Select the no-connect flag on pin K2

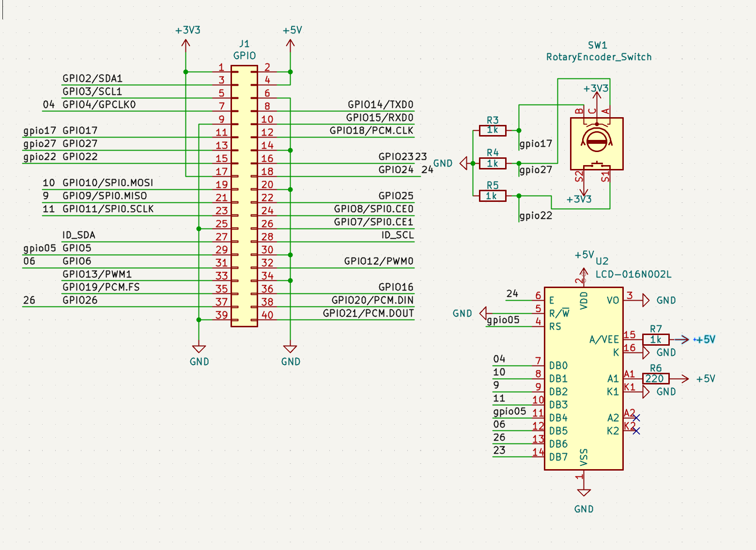636,430
